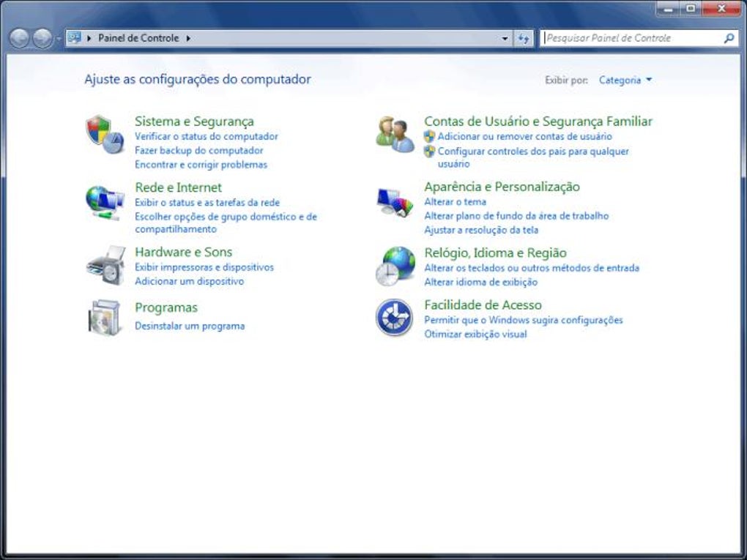Click the search magnifier icon
Image resolution: width=747 pixels, height=560 pixels.
pyautogui.click(x=729, y=38)
